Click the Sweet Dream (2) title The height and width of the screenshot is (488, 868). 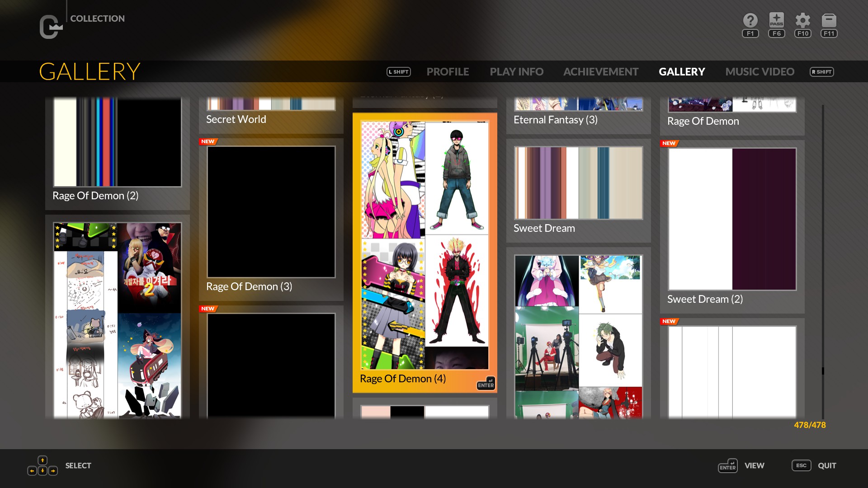(x=705, y=299)
